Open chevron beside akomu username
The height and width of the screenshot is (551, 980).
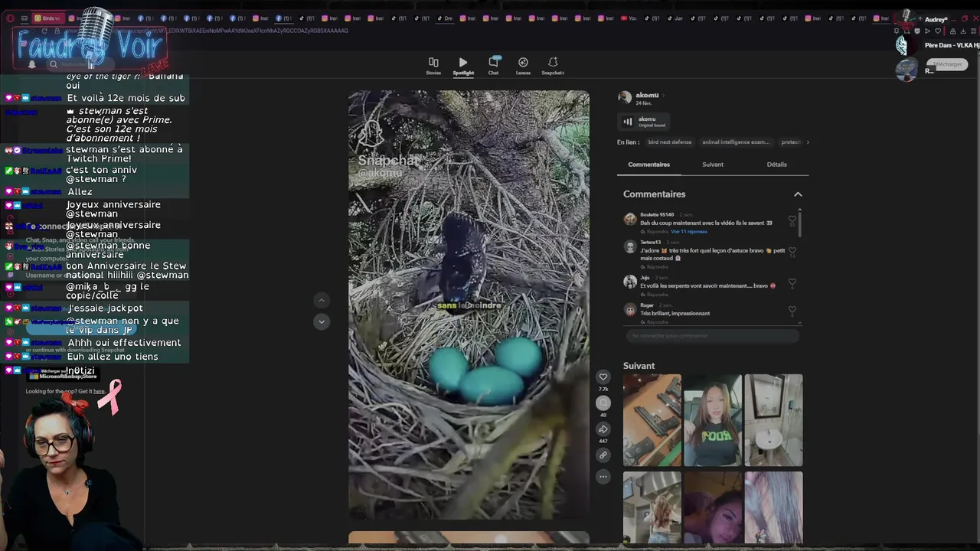tap(663, 96)
